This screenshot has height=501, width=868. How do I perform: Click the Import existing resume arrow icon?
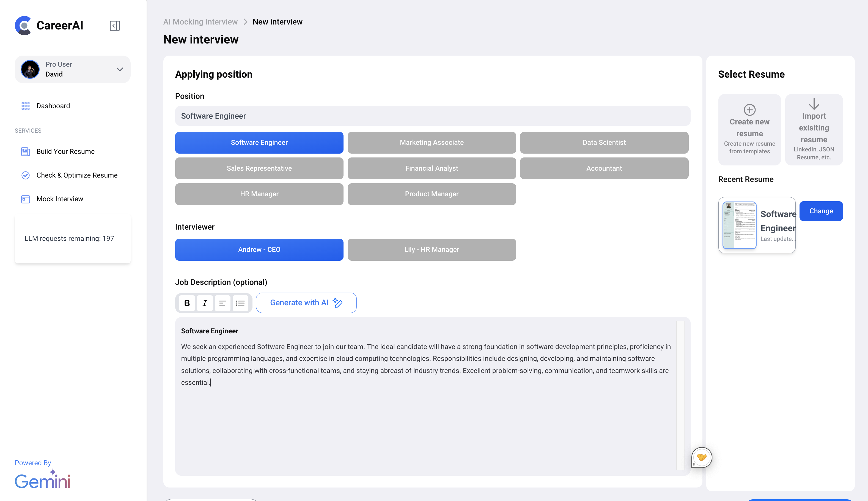(x=814, y=104)
